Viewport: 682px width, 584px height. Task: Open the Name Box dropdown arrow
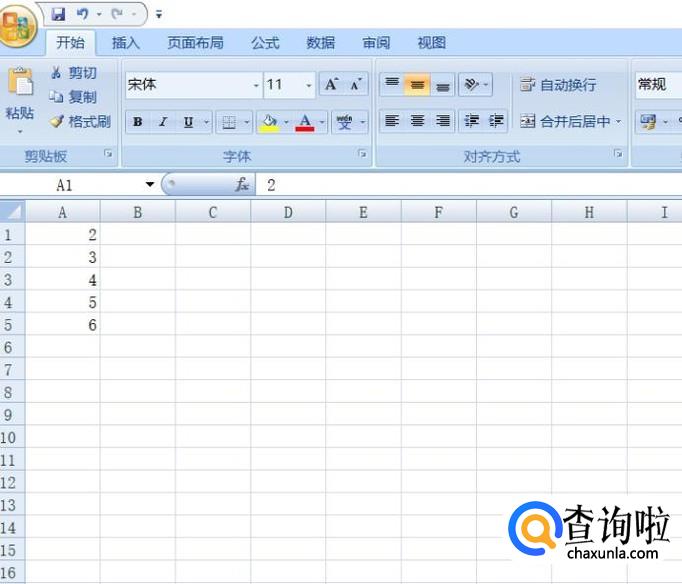tap(150, 184)
